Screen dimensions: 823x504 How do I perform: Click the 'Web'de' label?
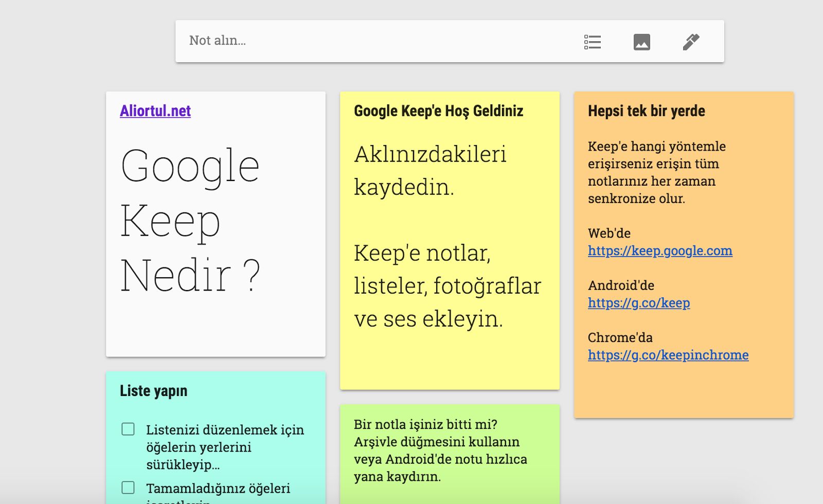(609, 233)
